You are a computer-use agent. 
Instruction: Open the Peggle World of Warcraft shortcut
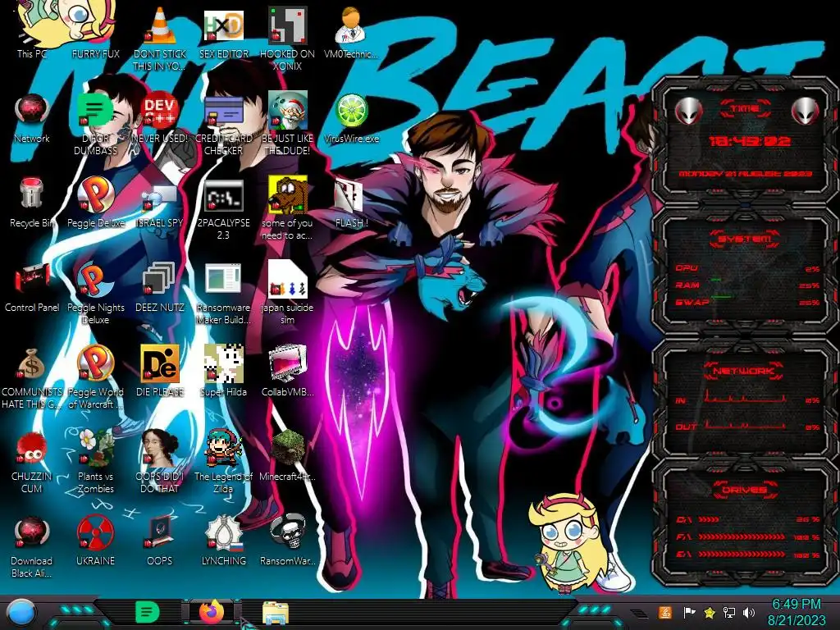(x=95, y=364)
